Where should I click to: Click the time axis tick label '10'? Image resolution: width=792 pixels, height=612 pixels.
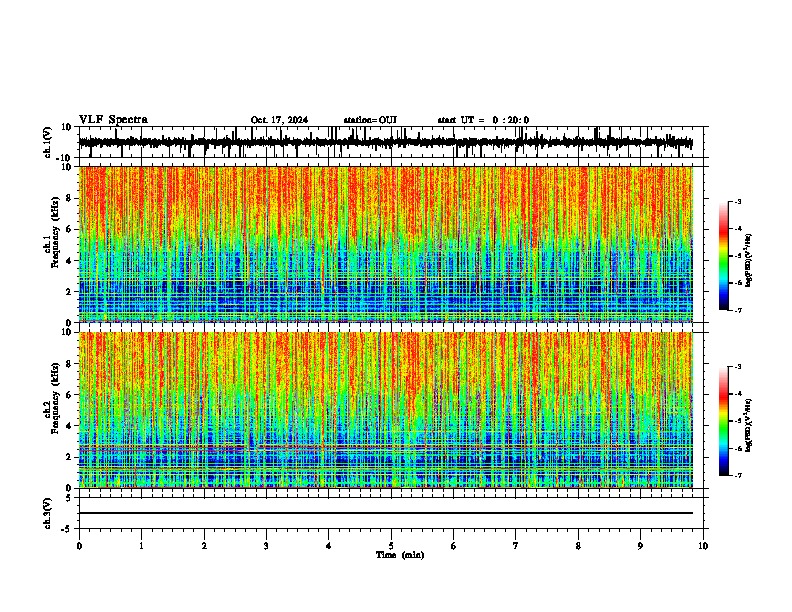pos(703,546)
